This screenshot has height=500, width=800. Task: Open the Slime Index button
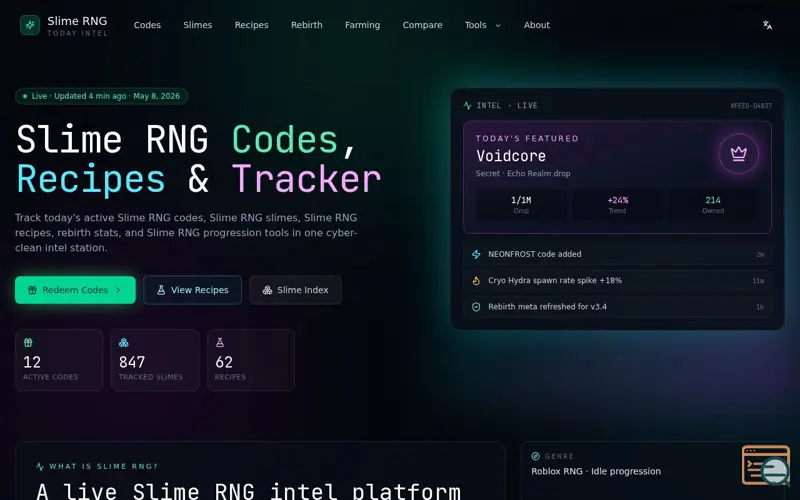pyautogui.click(x=295, y=290)
